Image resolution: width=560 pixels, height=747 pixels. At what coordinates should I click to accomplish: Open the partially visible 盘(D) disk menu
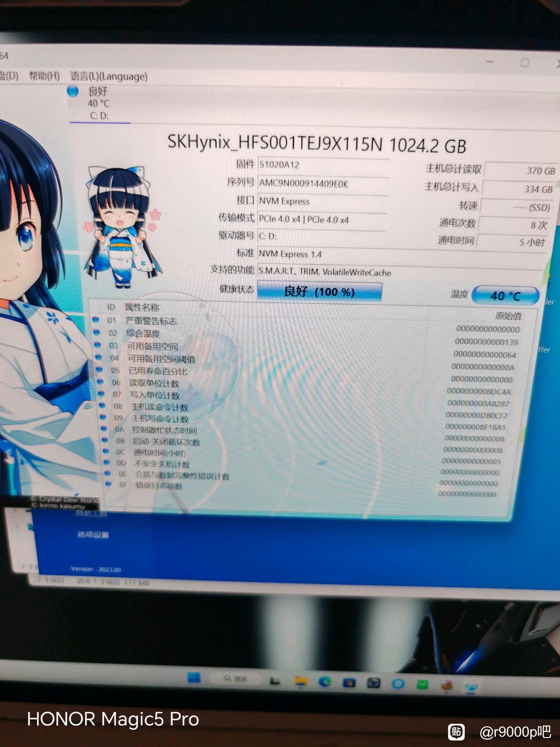(x=9, y=76)
